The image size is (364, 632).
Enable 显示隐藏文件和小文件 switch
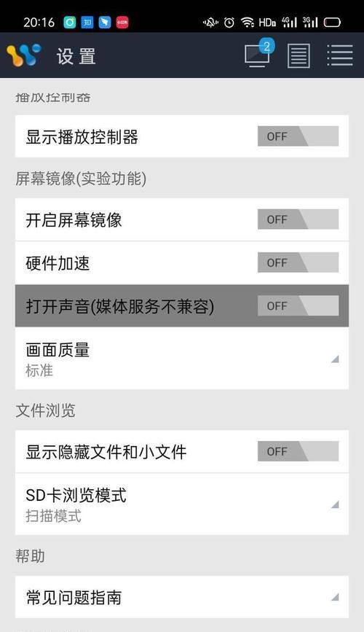click(298, 451)
